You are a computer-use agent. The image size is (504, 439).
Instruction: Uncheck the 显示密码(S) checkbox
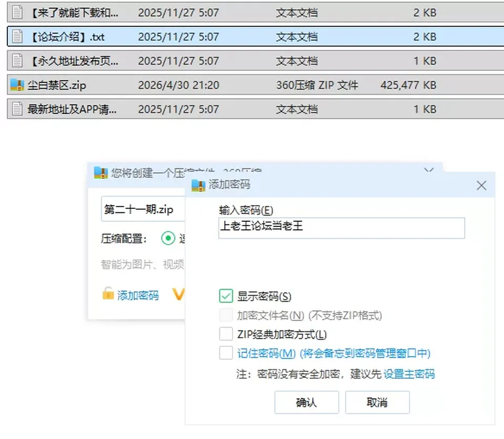(226, 296)
